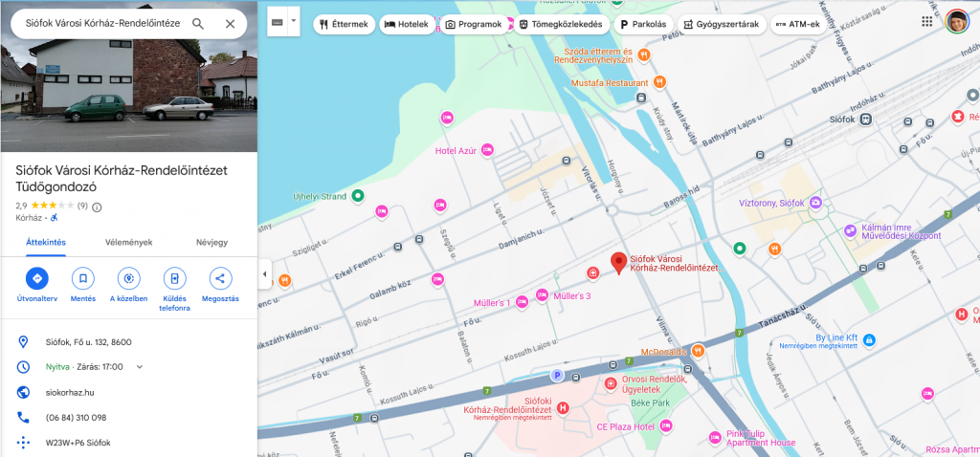Click the Megosztás share icon

(220, 278)
